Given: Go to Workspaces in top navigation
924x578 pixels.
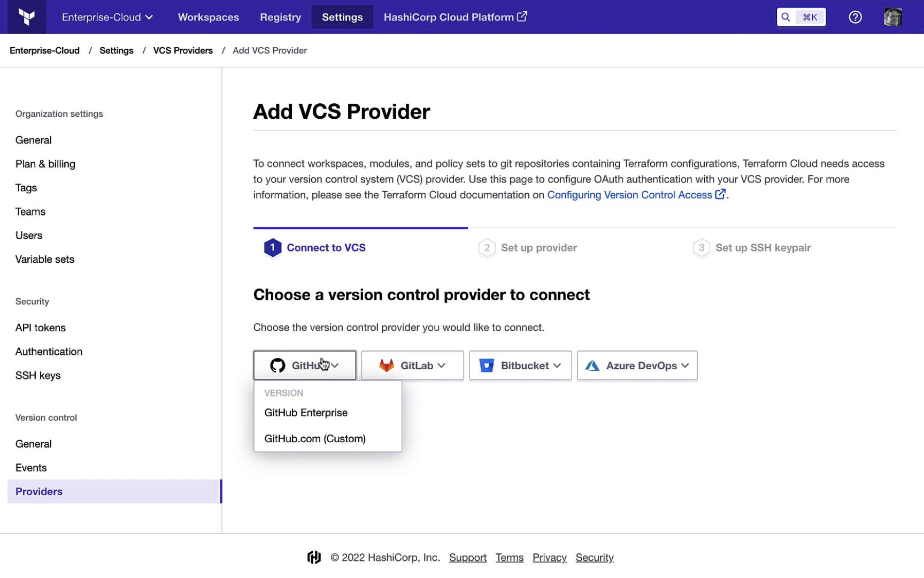Looking at the screenshot, I should 208,17.
